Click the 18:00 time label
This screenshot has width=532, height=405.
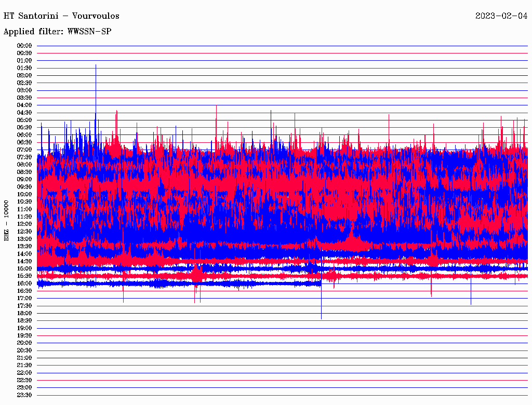24,313
